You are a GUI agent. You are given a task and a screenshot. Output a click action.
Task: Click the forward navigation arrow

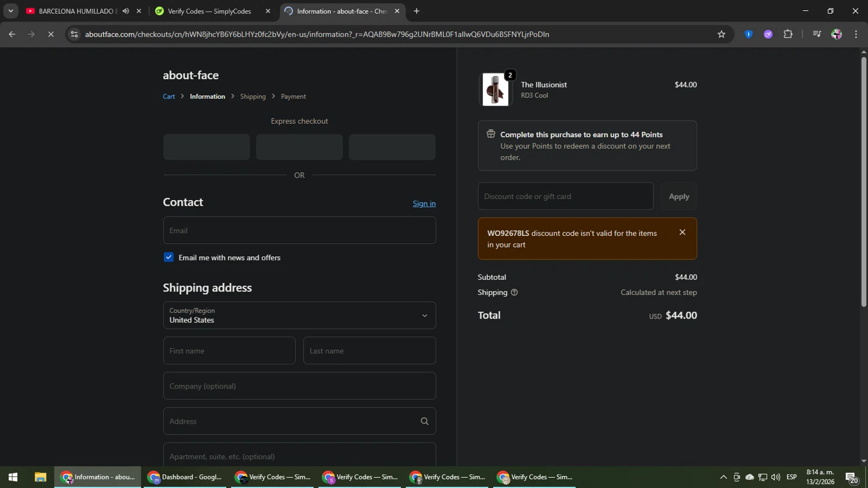click(32, 34)
